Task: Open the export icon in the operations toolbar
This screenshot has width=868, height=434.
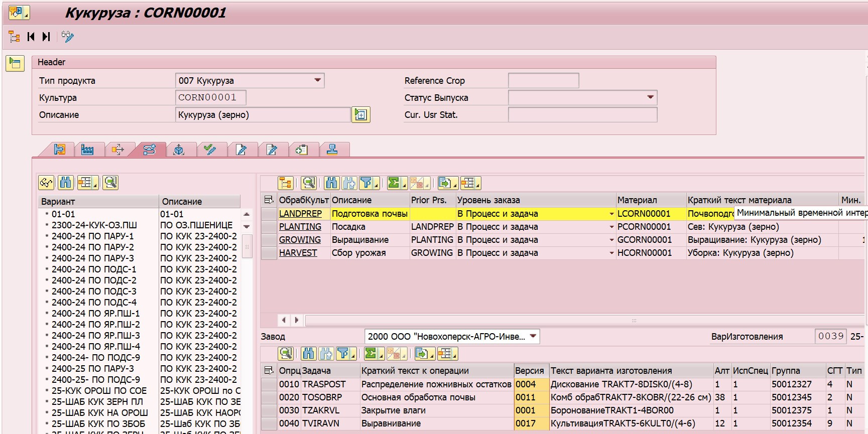Action: coord(424,354)
